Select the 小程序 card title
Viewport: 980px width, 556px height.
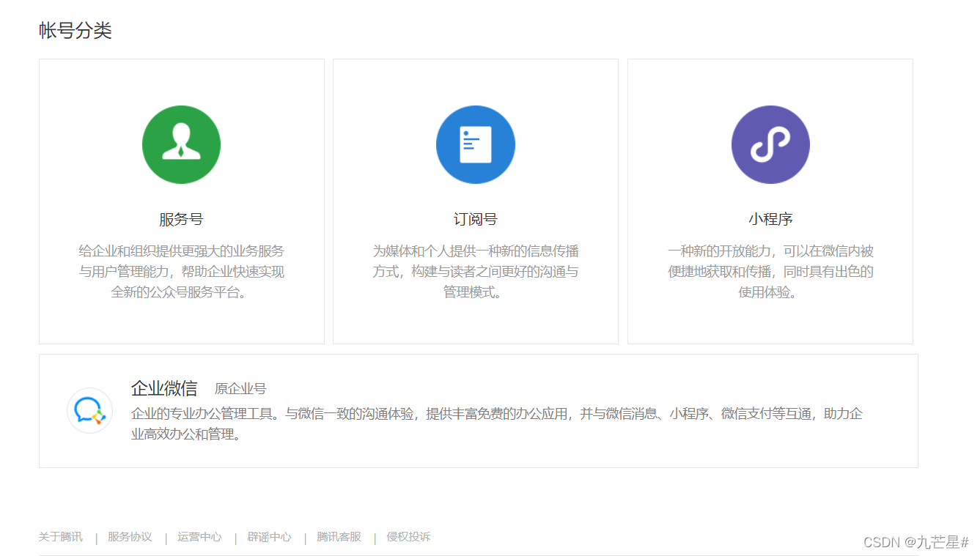[x=770, y=219]
